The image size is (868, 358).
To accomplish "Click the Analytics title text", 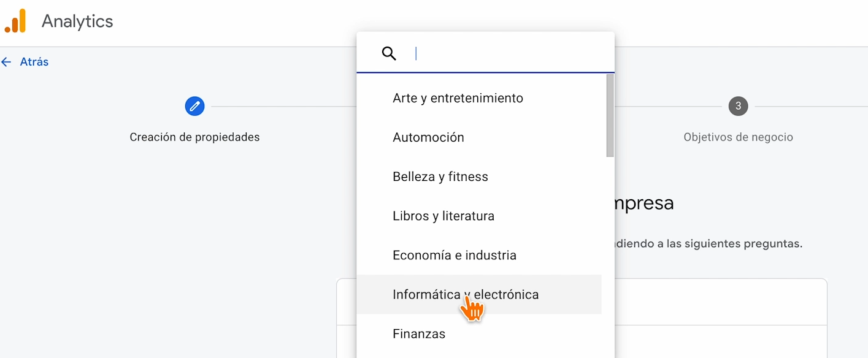I will click(x=77, y=21).
